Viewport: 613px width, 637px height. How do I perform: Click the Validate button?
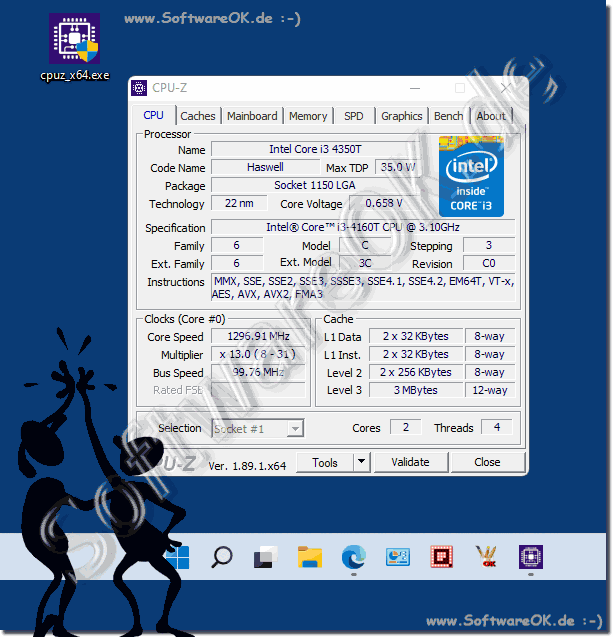[411, 462]
